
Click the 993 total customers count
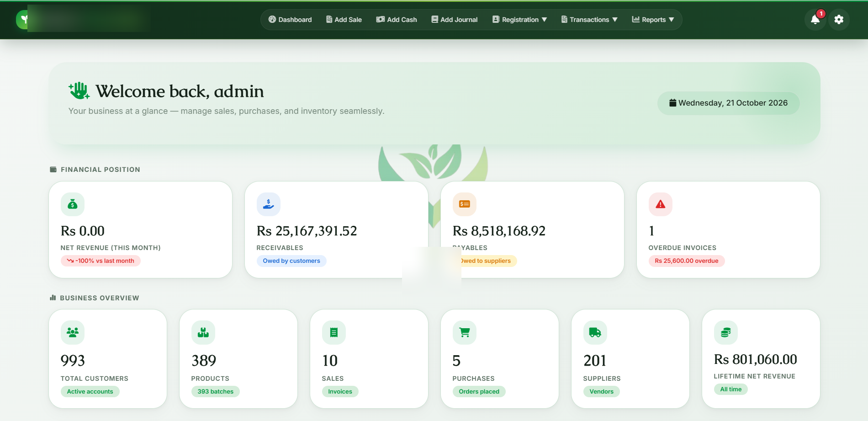coord(73,361)
